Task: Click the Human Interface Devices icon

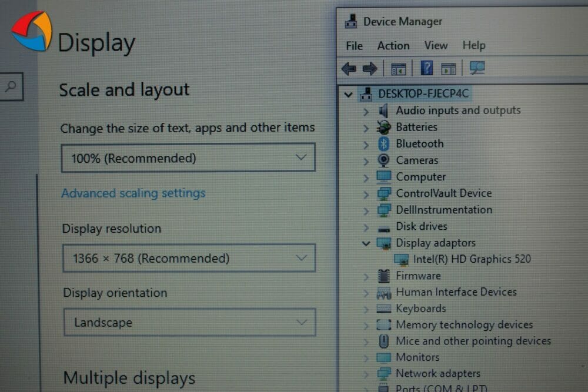Action: (383, 293)
